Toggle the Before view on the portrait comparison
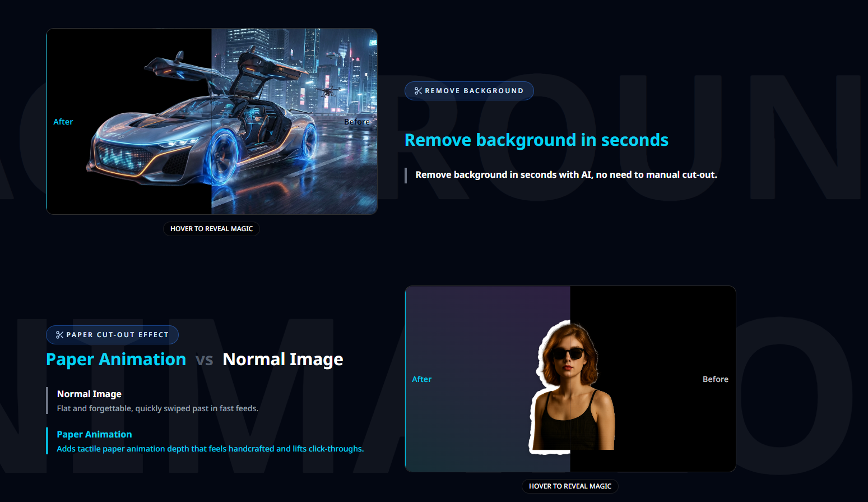This screenshot has height=502, width=868. [x=716, y=379]
